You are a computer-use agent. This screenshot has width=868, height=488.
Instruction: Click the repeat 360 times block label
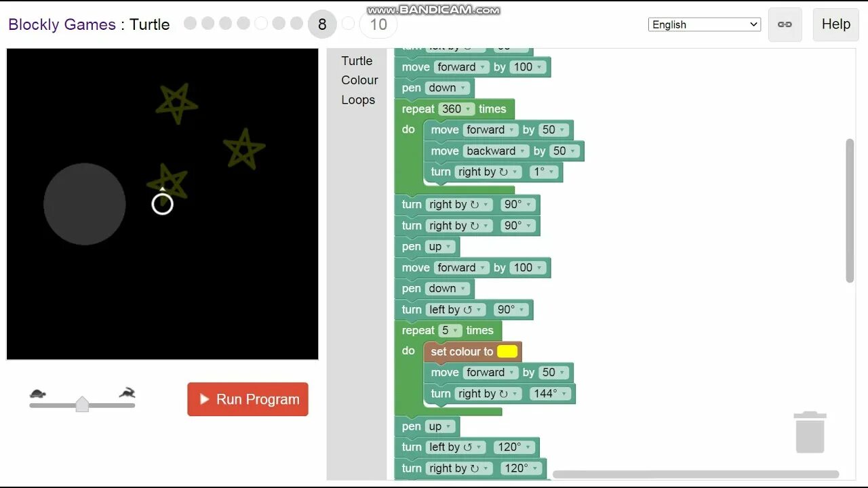(x=454, y=109)
